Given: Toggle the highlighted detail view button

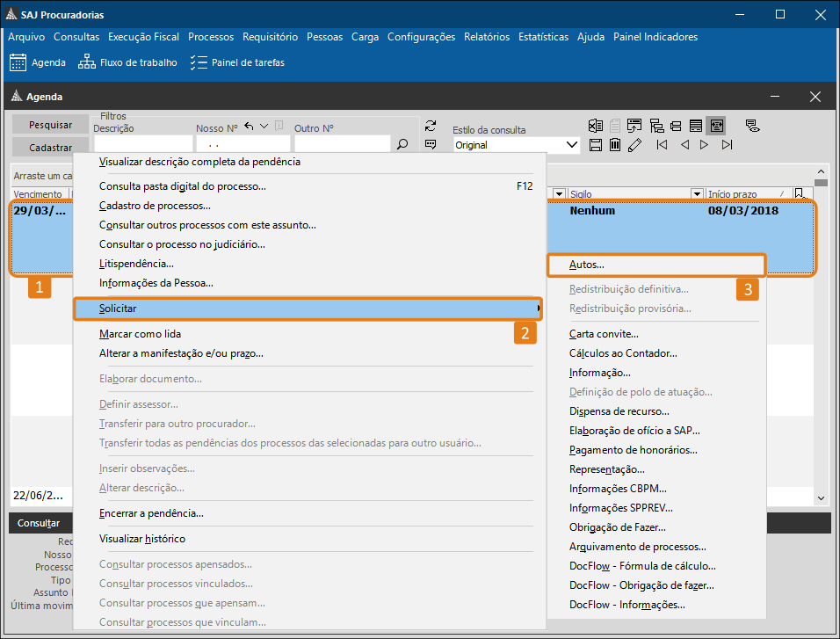Looking at the screenshot, I should click(x=716, y=125).
